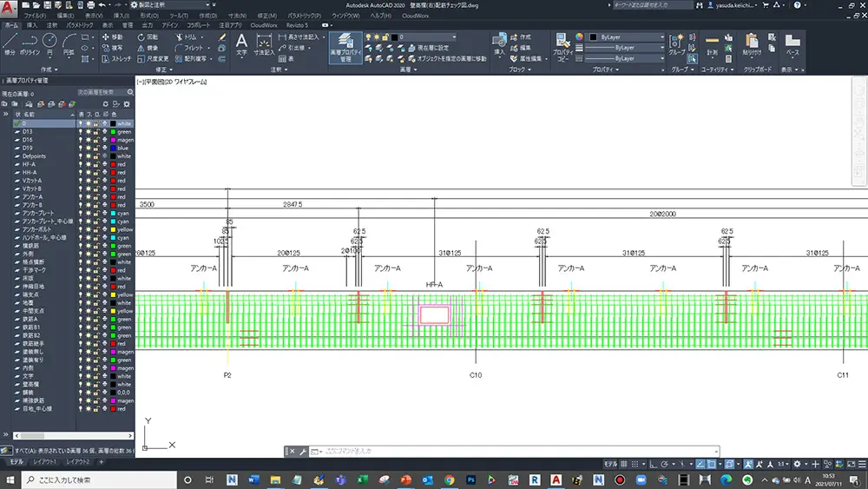Toggle the on/off bulb for layer D13
868x489 pixels.
pyautogui.click(x=80, y=132)
